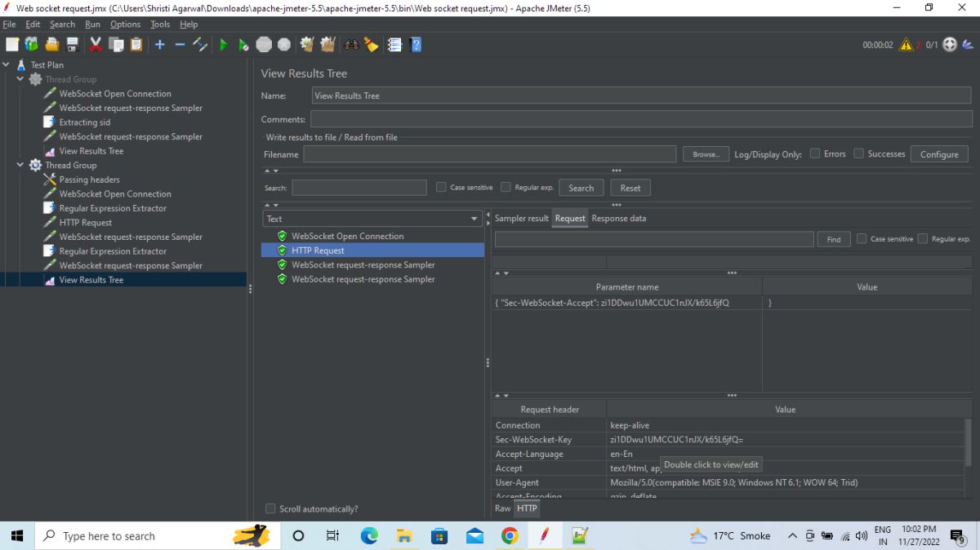Click the Windows Start button

click(x=16, y=536)
